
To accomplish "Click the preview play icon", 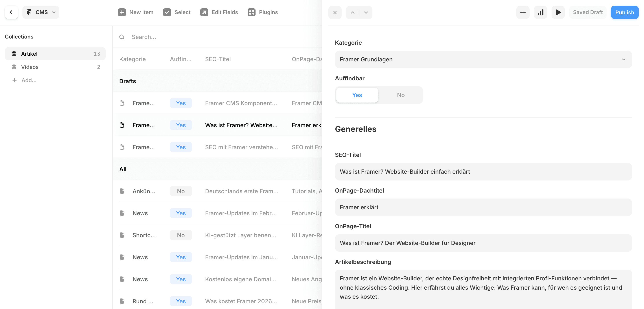I will click(x=558, y=12).
